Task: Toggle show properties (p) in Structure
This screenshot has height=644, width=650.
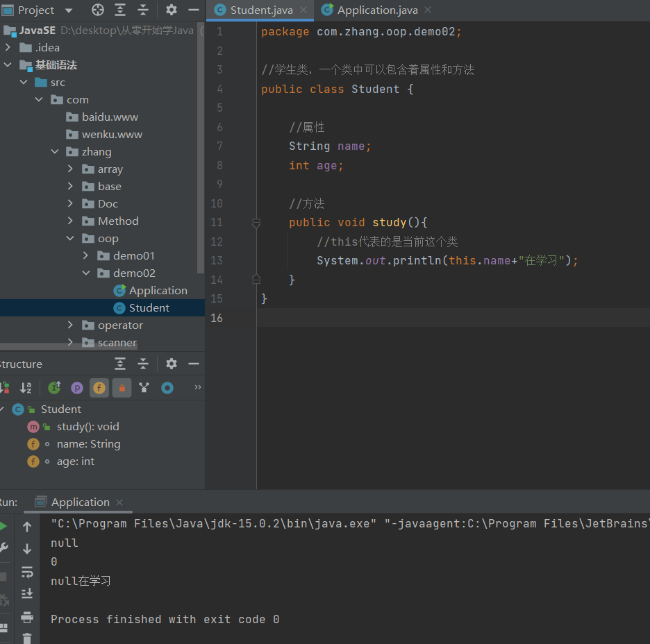Action: click(x=77, y=388)
